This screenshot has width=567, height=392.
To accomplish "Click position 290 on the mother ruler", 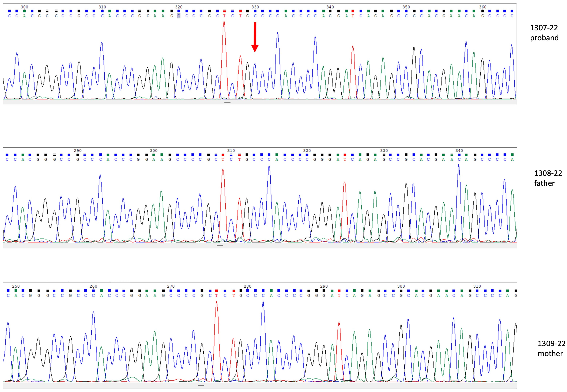I will click(324, 286).
